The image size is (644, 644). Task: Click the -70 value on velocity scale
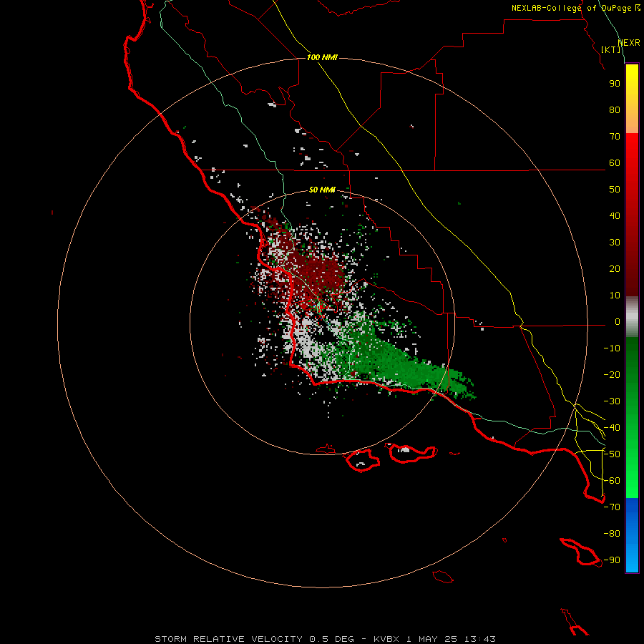click(x=612, y=507)
